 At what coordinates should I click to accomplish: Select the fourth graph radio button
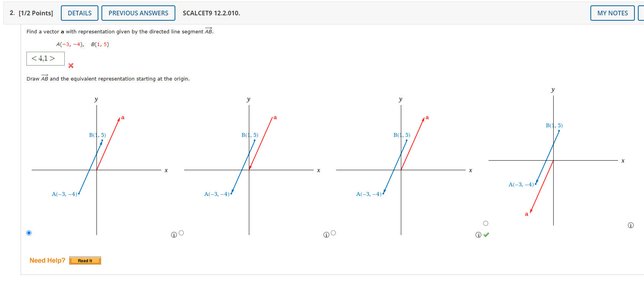tap(485, 222)
